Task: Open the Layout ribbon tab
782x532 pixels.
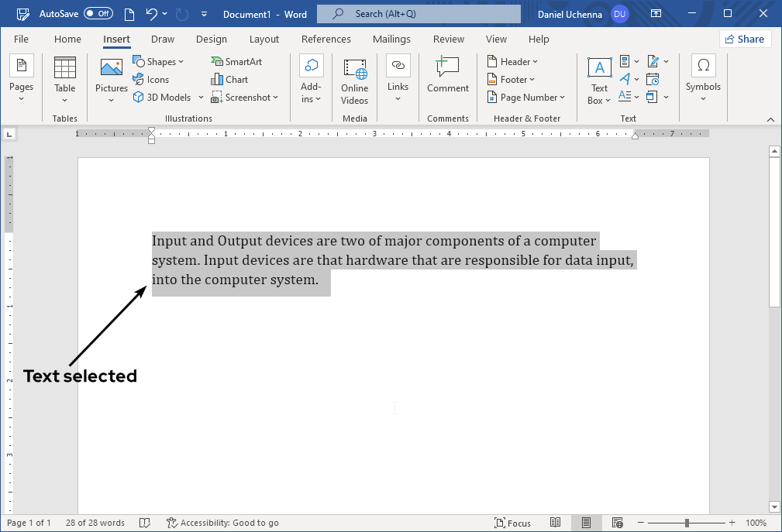Action: [x=264, y=39]
